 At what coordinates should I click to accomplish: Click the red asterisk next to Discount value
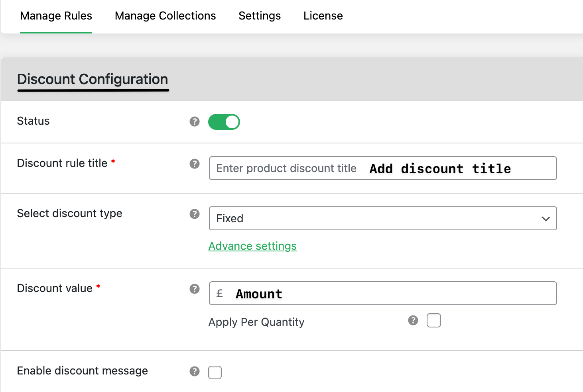coord(98,287)
